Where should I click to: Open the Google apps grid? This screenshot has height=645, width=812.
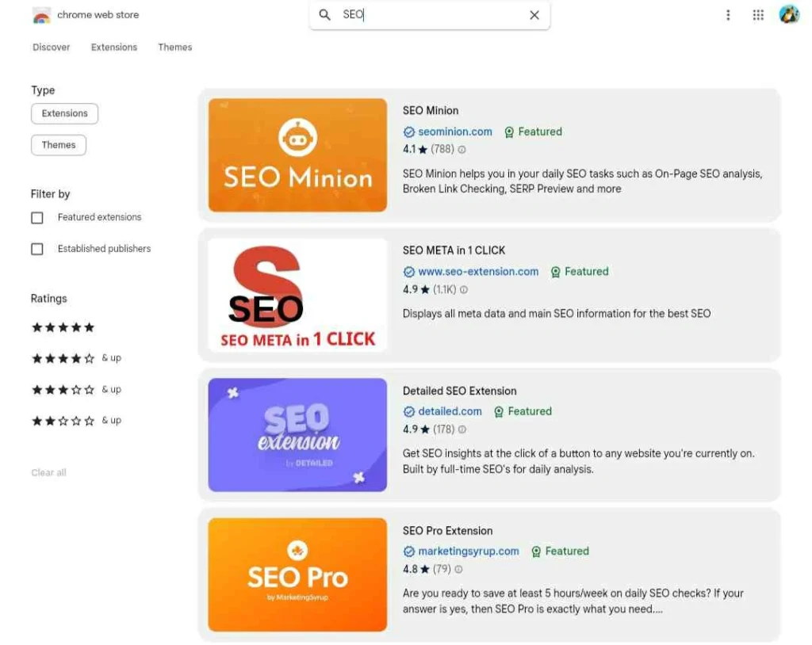758,15
